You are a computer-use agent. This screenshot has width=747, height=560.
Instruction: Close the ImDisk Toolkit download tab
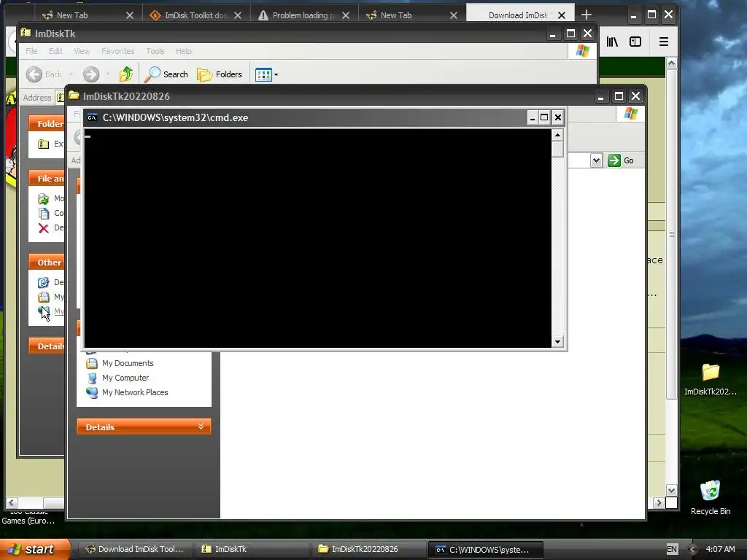point(238,15)
